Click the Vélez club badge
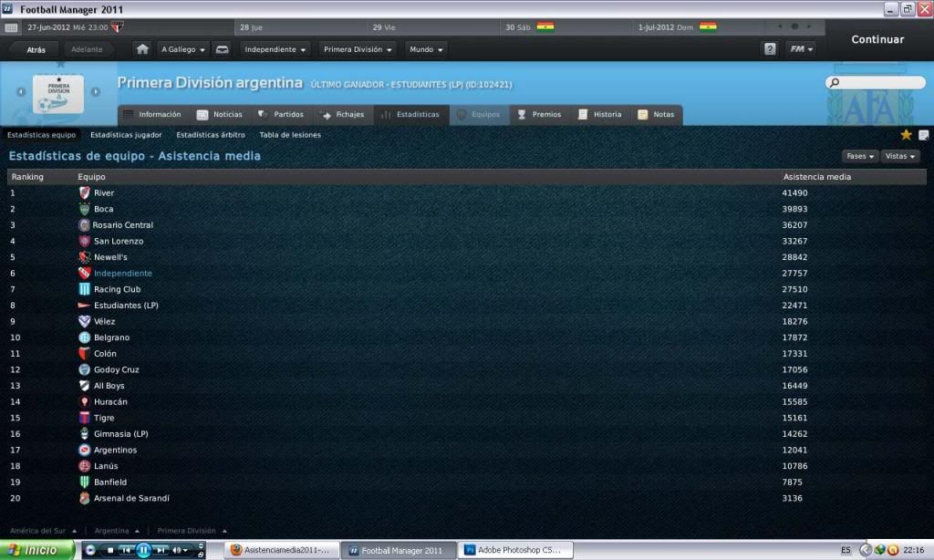 click(x=85, y=322)
